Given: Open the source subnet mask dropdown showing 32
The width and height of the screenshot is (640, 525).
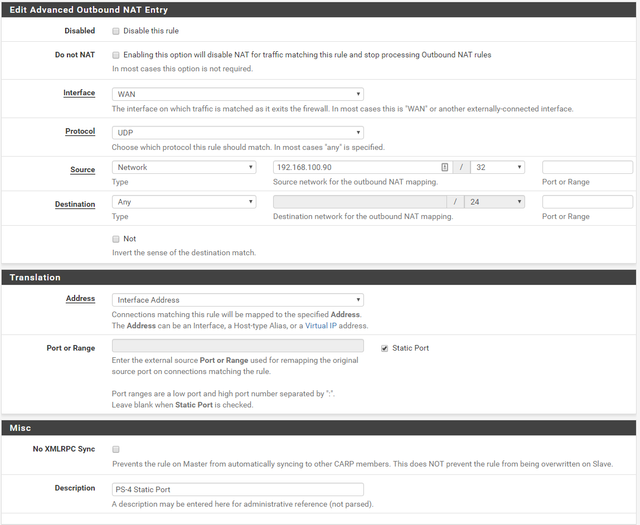Looking at the screenshot, I should pos(498,167).
